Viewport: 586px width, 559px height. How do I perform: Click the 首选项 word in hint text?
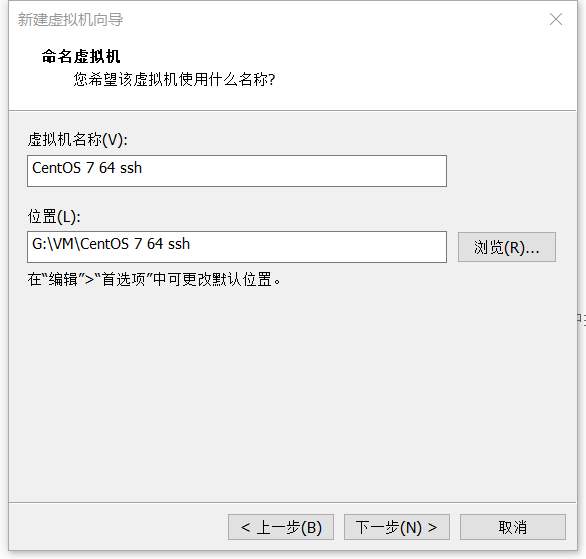pyautogui.click(x=123, y=279)
